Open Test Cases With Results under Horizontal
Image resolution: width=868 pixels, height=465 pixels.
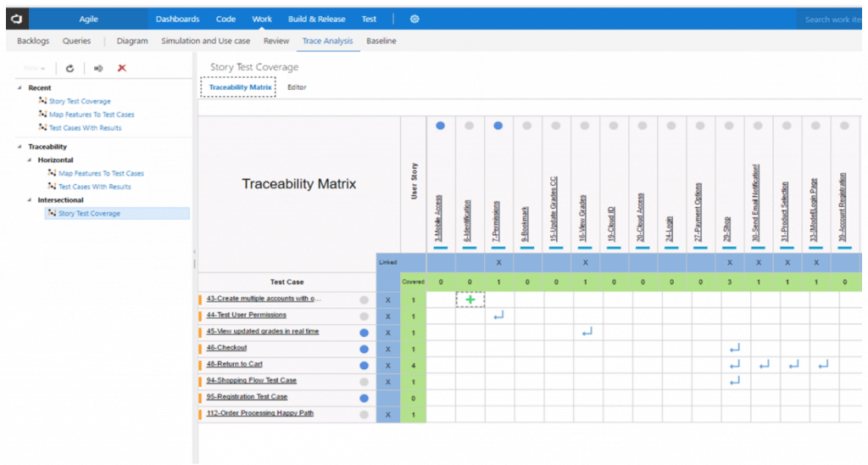click(x=95, y=186)
